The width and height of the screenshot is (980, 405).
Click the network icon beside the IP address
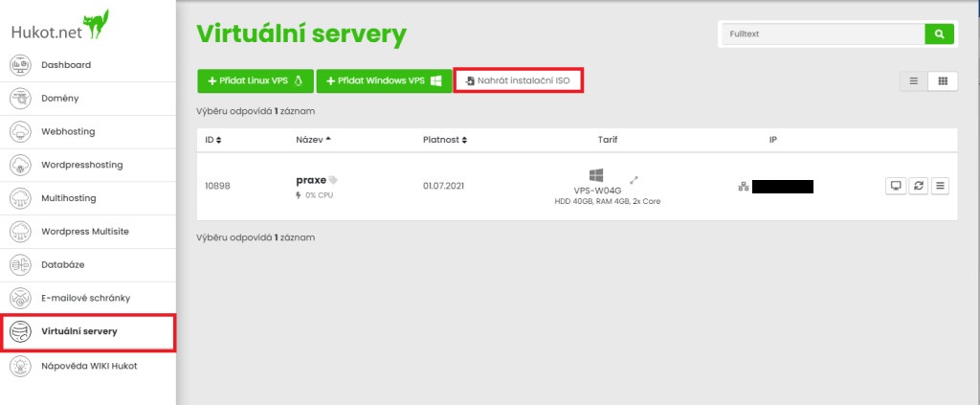[x=743, y=187]
